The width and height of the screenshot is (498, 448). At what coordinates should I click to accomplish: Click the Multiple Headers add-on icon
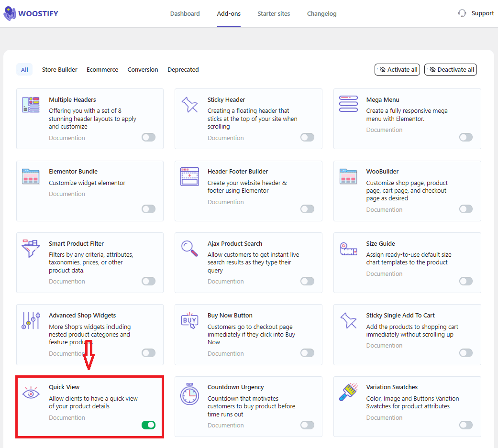click(x=31, y=105)
